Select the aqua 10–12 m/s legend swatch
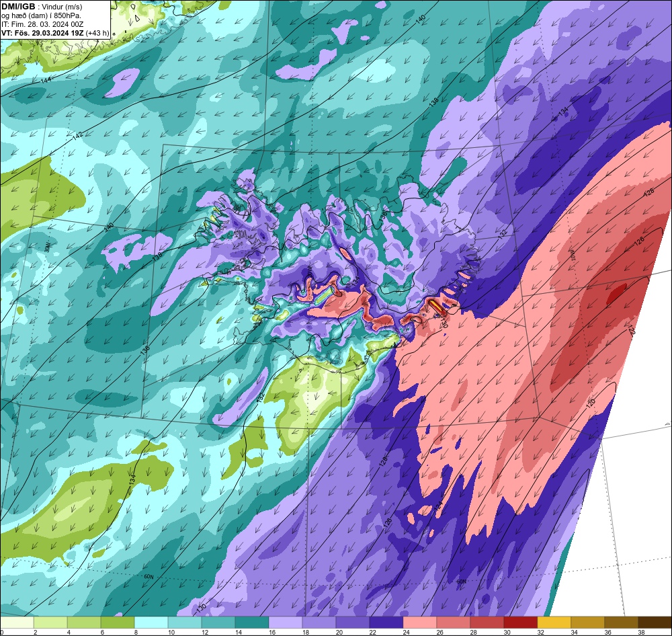 185,622
